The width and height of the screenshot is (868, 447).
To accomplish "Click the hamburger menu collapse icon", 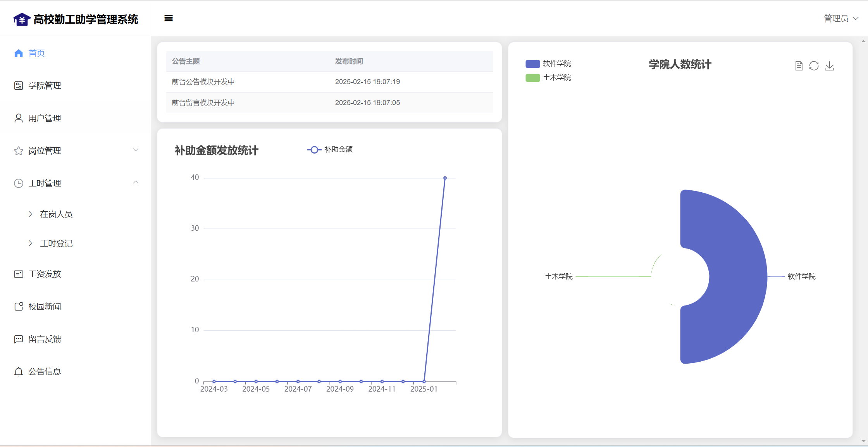I will tap(168, 18).
